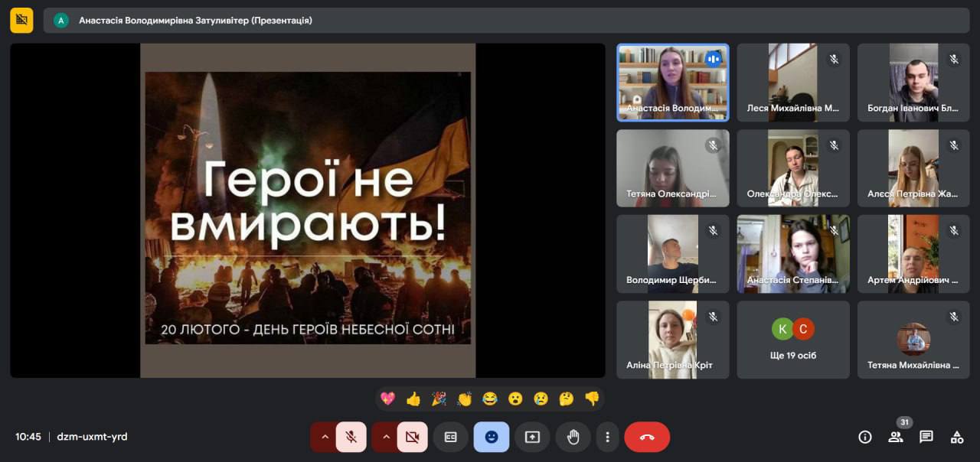The width and height of the screenshot is (980, 462).
Task: Toggle closed captions button
Action: pyautogui.click(x=451, y=437)
